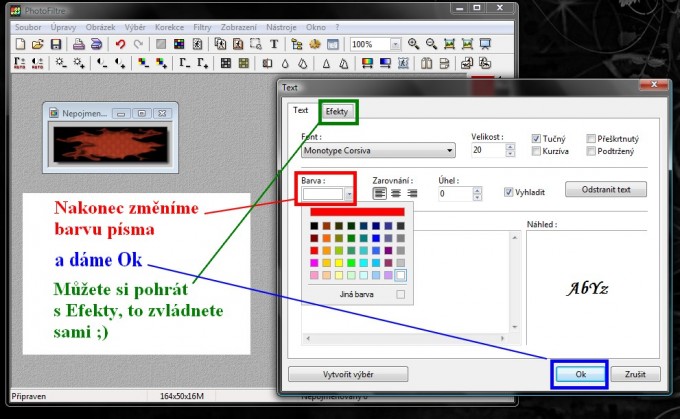680x419 pixels.
Task: Click the Zrušit cancel button
Action: pos(635,374)
